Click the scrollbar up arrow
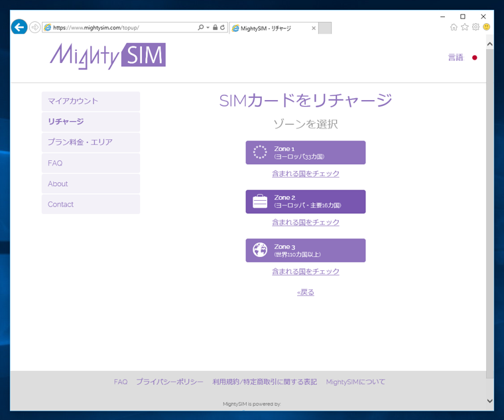The image size is (504, 420). tap(490, 44)
